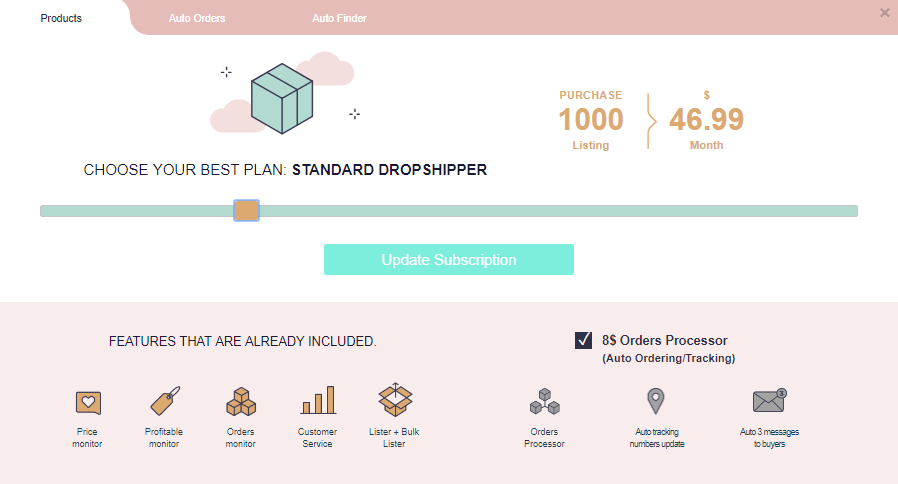Click the Price monitor heart icon
The image size is (898, 484).
tap(88, 403)
